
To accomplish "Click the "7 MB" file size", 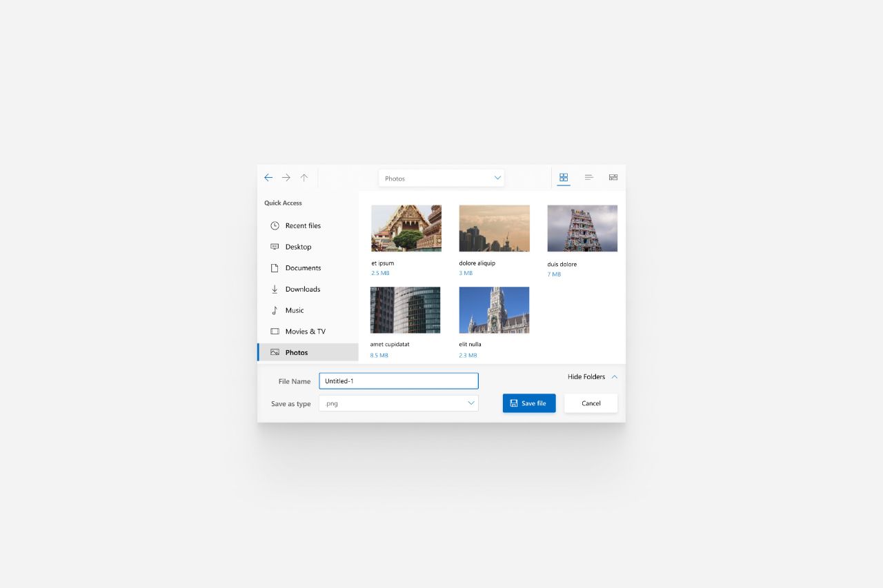I will 554,274.
